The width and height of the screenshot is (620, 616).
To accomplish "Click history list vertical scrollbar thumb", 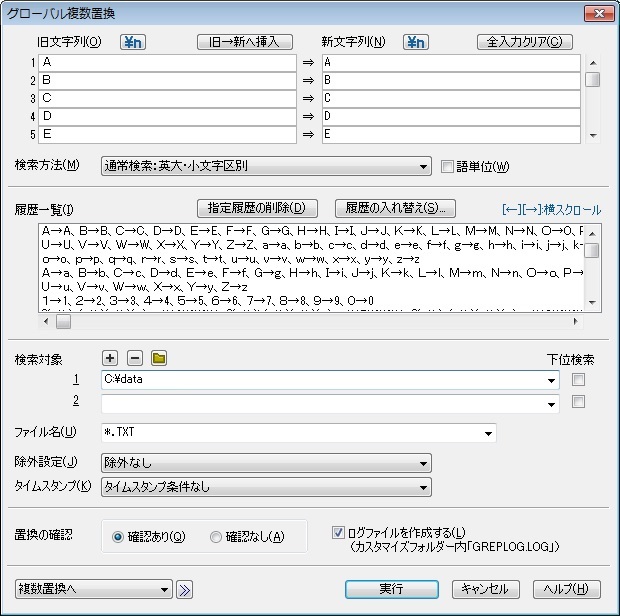I will tap(592, 250).
